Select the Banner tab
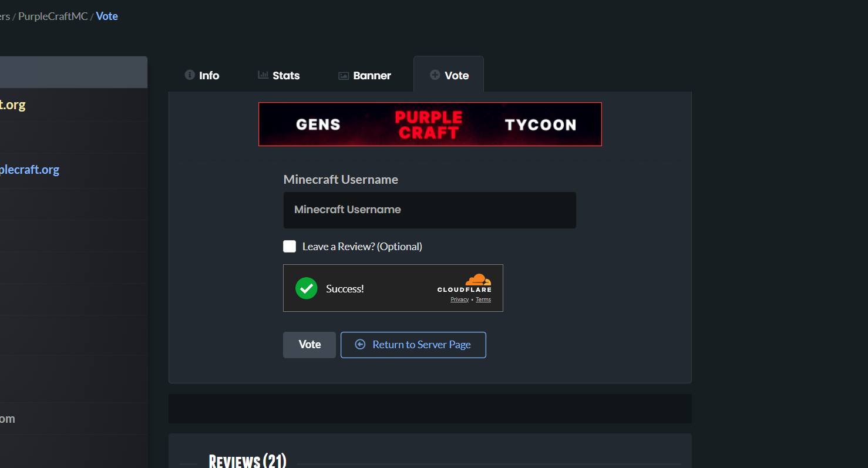The height and width of the screenshot is (468, 868). 365,75
